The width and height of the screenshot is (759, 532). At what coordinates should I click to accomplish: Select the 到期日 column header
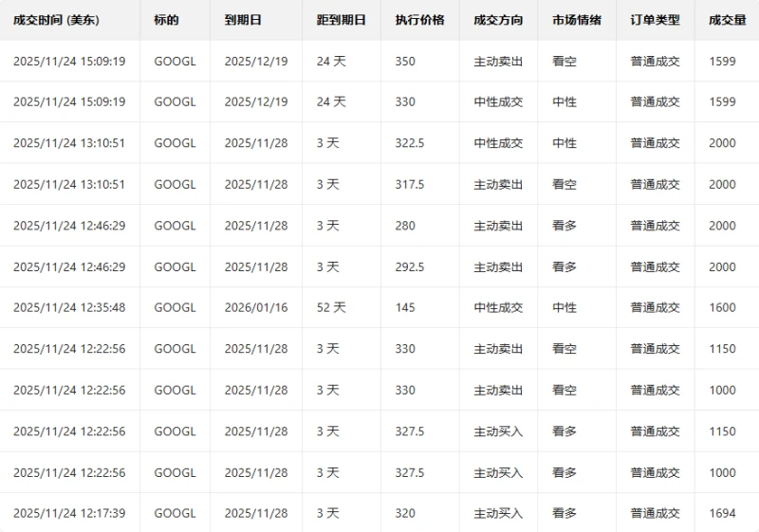(243, 20)
